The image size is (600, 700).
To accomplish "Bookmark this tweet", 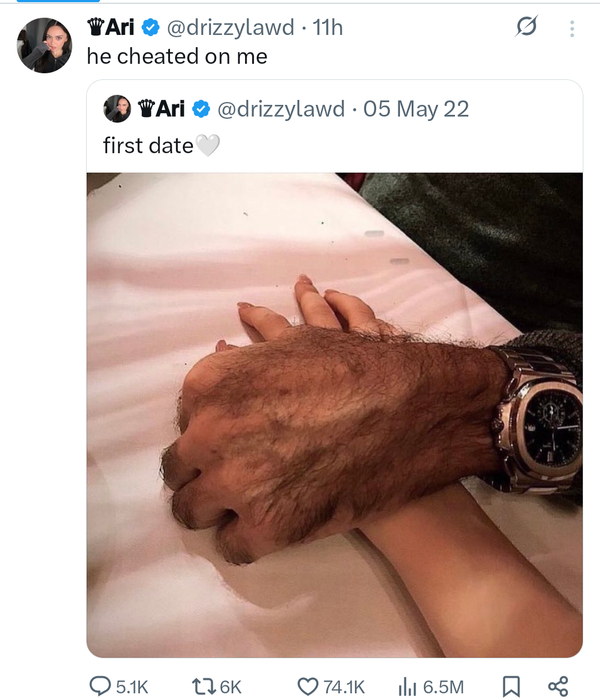I will pos(511,686).
